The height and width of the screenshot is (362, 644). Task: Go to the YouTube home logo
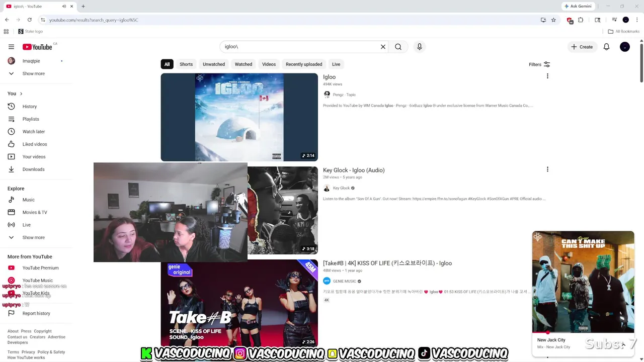click(x=37, y=47)
